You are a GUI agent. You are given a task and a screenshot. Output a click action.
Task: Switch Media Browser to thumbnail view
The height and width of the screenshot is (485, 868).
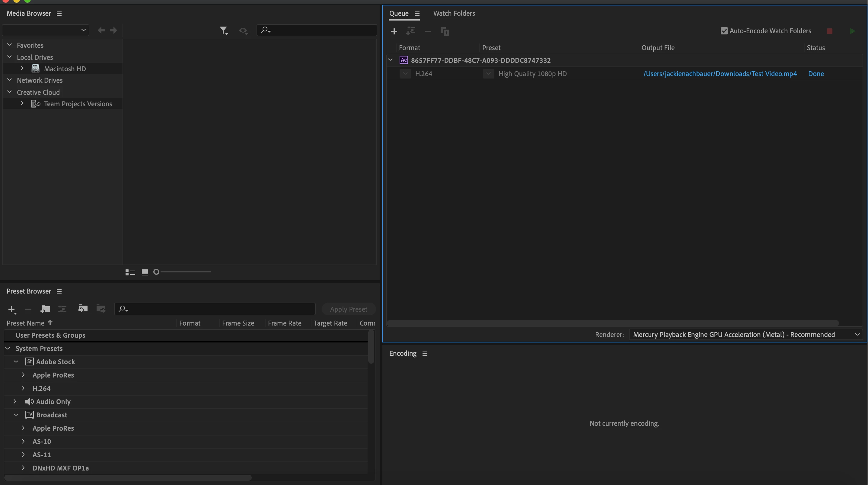coord(145,272)
